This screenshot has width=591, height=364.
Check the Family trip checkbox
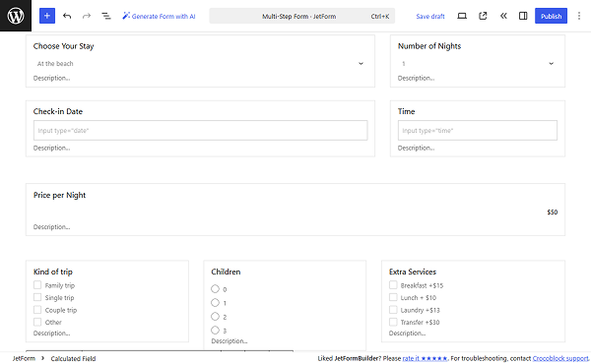tap(37, 285)
